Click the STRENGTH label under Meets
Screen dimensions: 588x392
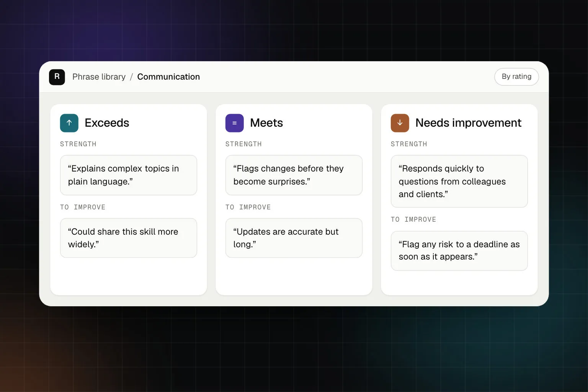[243, 144]
